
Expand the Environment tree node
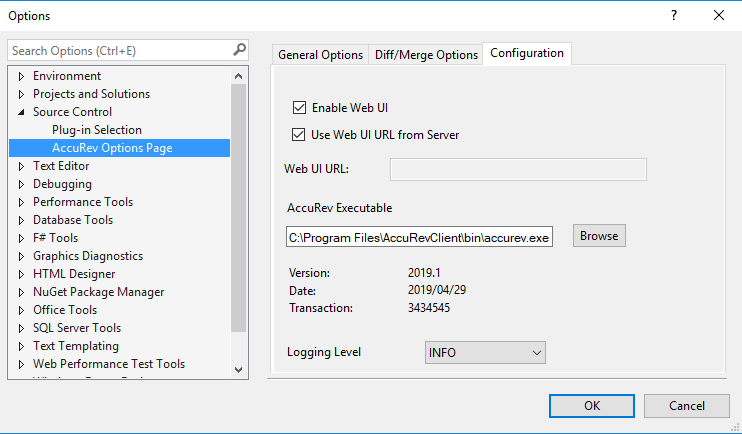pyautogui.click(x=21, y=76)
